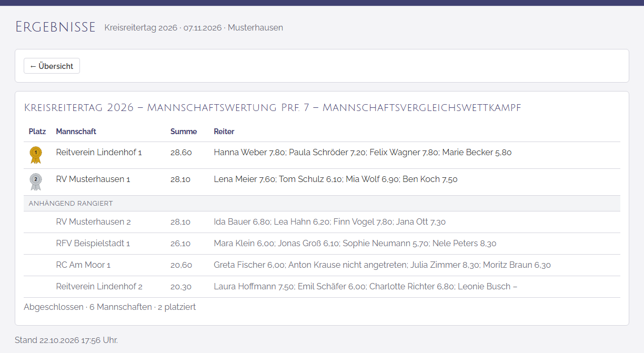The width and height of the screenshot is (644, 353).
Task: Click the Summe column header
Action: click(184, 132)
